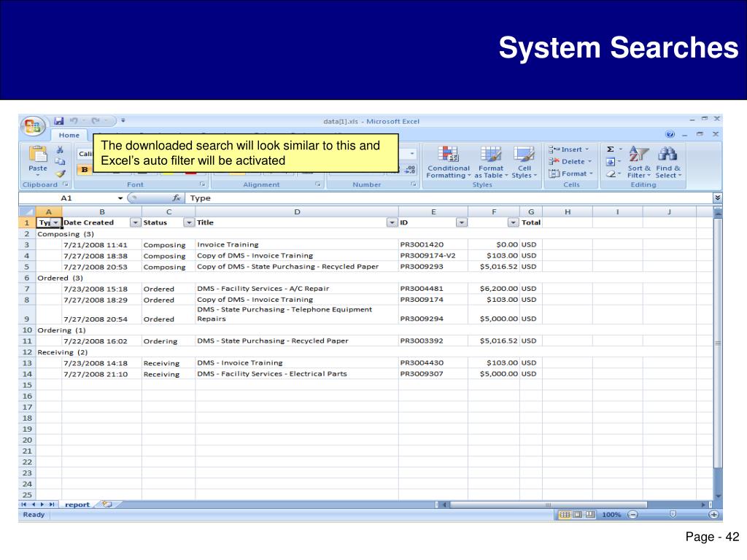The width and height of the screenshot is (747, 560).
Task: Toggle Bold formatting
Action: click(x=85, y=169)
